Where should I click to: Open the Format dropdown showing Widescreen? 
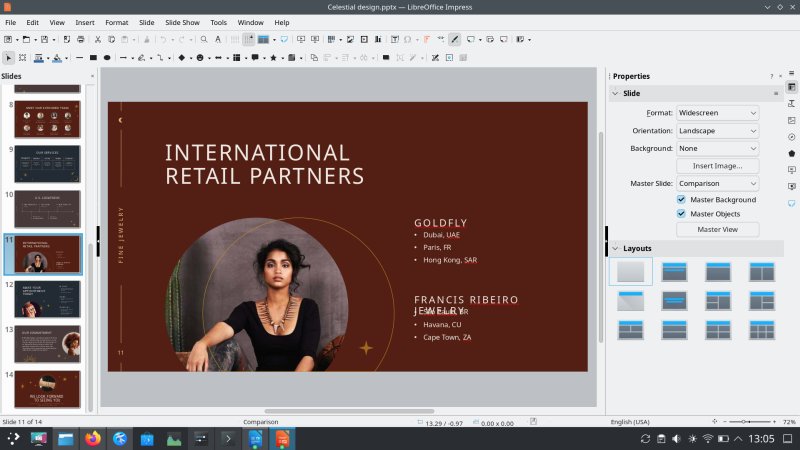click(x=717, y=113)
